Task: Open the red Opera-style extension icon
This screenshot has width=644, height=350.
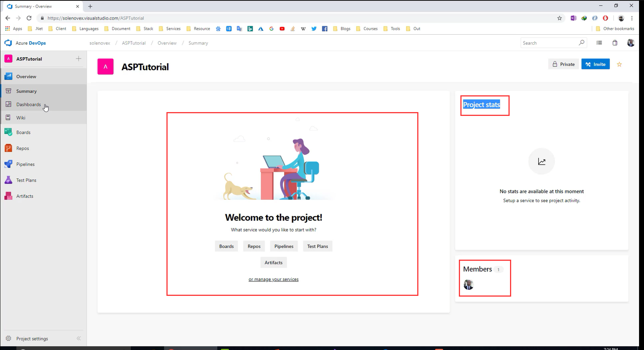Action: point(605,18)
